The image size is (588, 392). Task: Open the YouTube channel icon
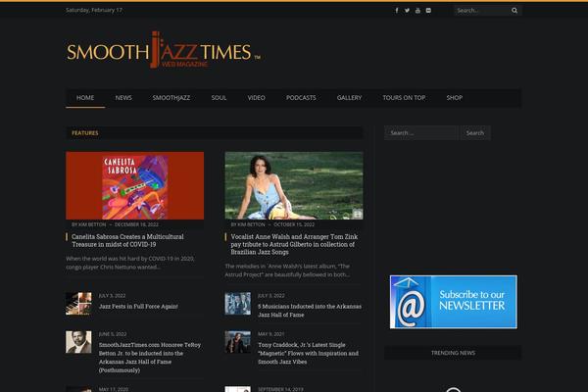click(417, 11)
